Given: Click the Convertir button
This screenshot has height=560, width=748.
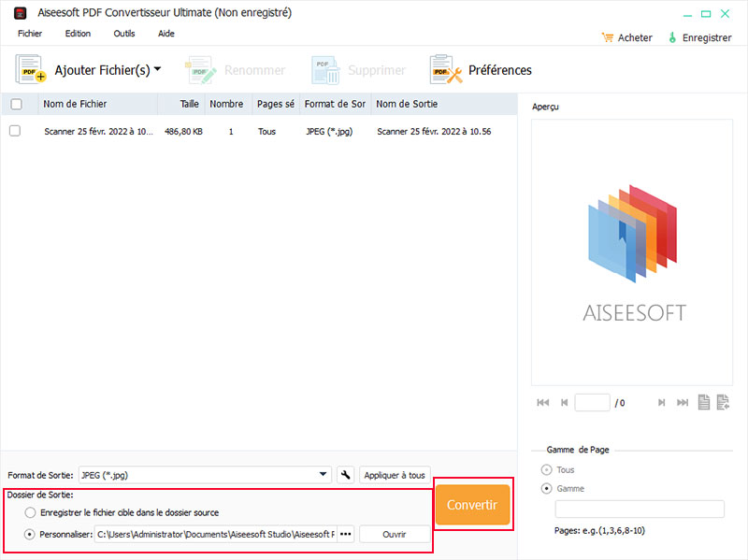Looking at the screenshot, I should pos(472,505).
